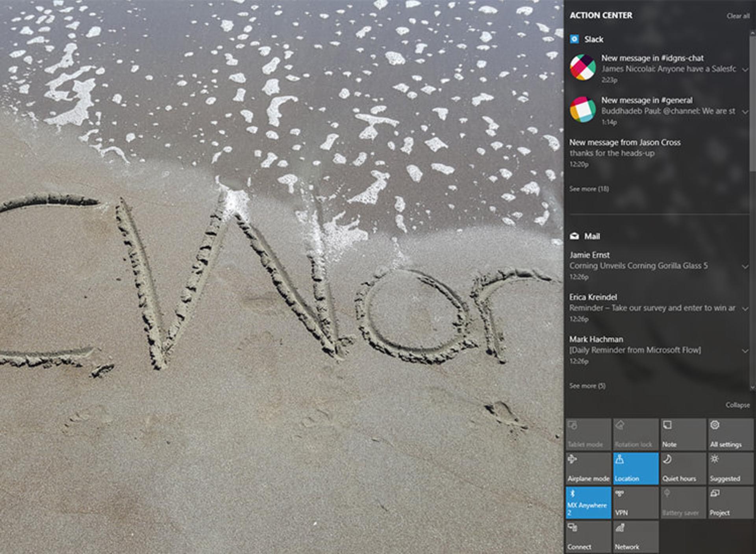Open the Note quick action tile

(x=683, y=434)
